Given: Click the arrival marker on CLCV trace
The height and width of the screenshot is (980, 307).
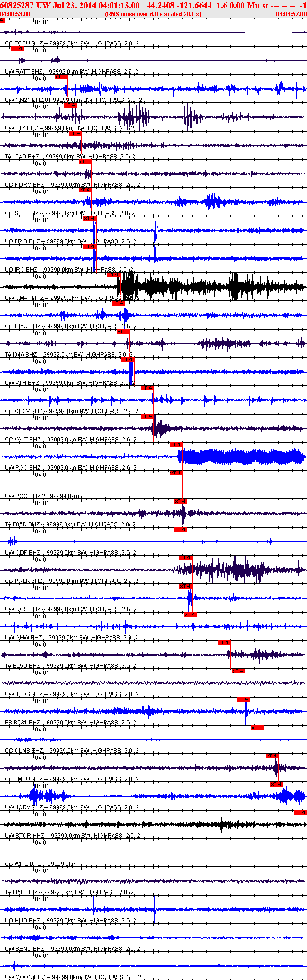Looking at the screenshot, I should 147,388.
